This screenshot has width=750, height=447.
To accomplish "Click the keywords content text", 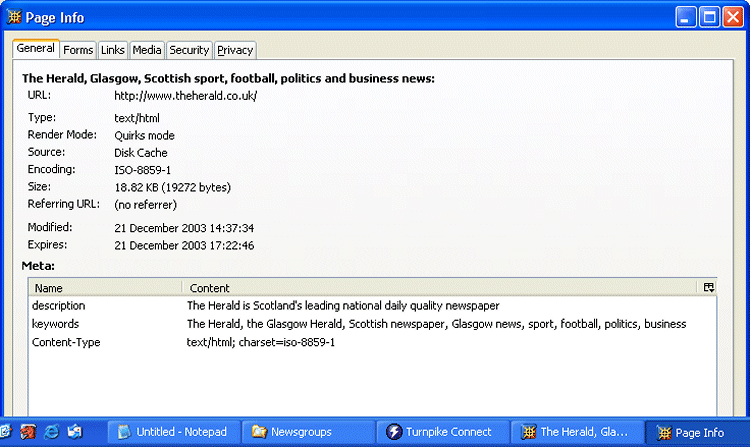I will (436, 324).
